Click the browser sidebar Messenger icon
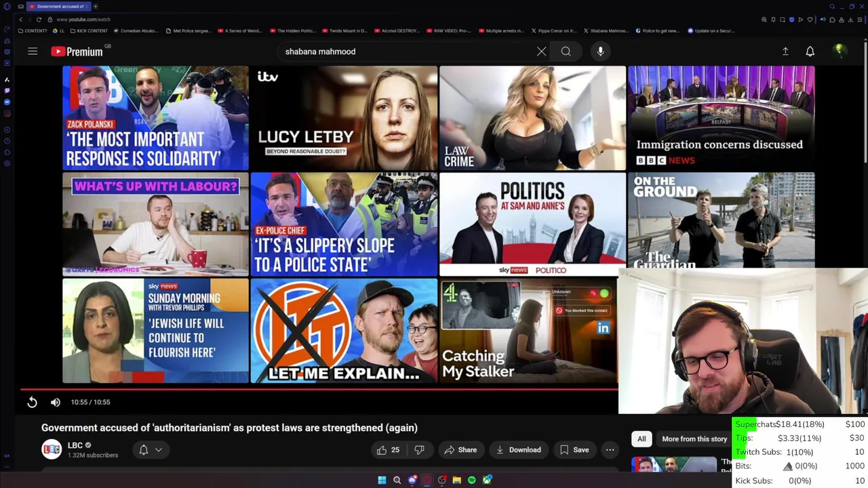The width and height of the screenshot is (868, 488). click(x=7, y=102)
